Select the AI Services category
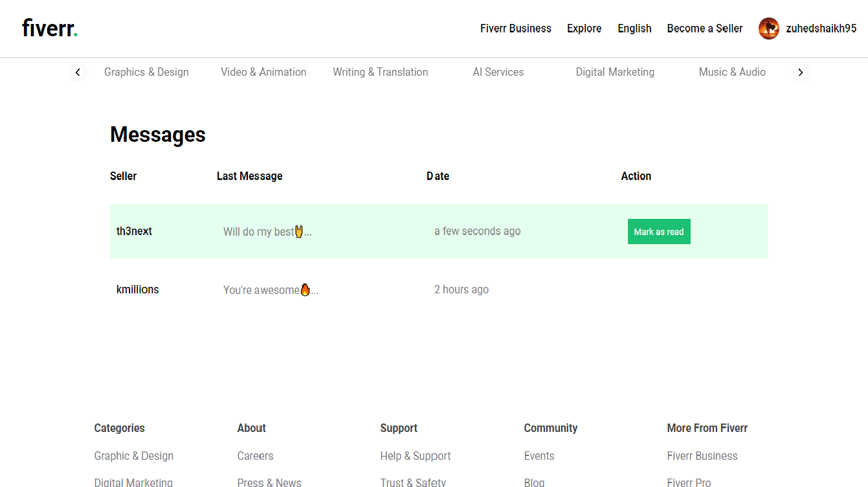This screenshot has height=487, width=868. tap(498, 72)
